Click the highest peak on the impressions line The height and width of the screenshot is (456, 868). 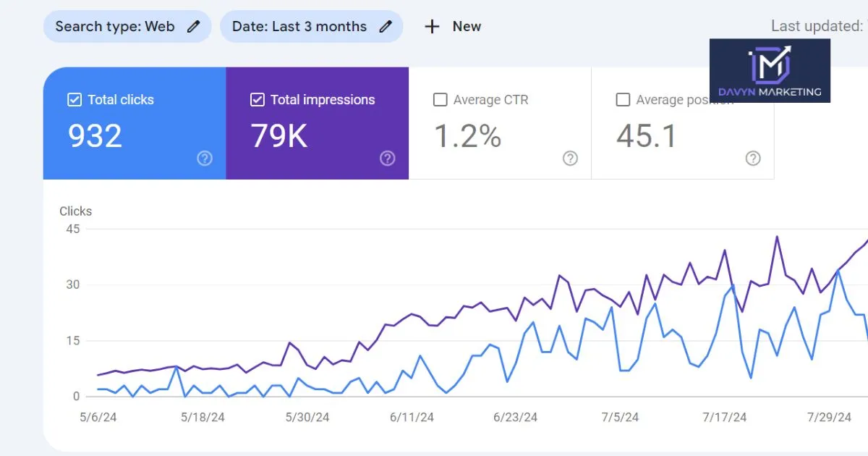click(776, 236)
